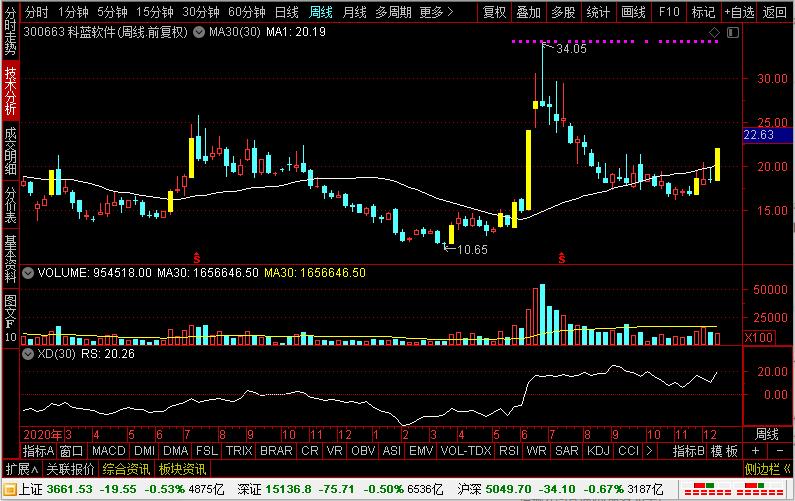The height and width of the screenshot is (501, 795).
Task: Click the plus zoom button at bottom right
Action: (x=755, y=451)
